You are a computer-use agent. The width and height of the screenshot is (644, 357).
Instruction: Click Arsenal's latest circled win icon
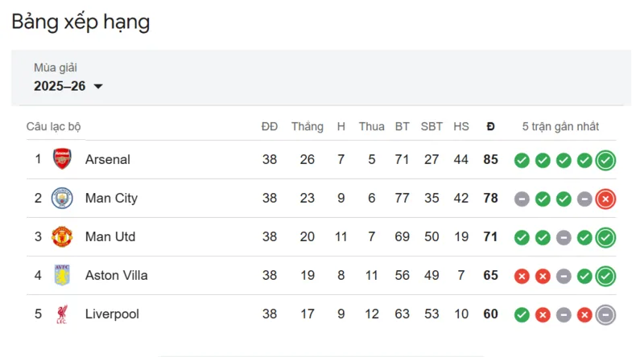[605, 161]
